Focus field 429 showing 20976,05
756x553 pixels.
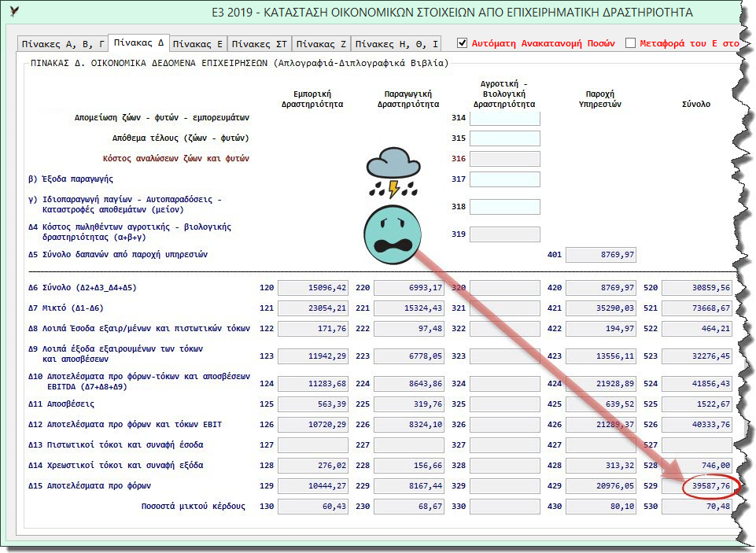click(601, 486)
